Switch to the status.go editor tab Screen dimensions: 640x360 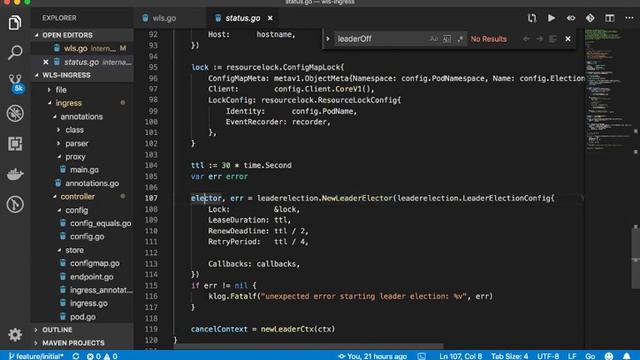(x=242, y=18)
